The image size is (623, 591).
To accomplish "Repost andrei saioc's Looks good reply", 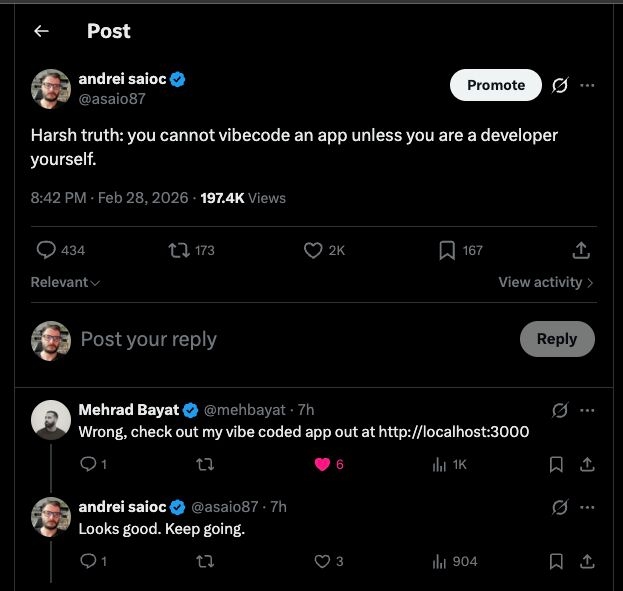I will [x=205, y=561].
